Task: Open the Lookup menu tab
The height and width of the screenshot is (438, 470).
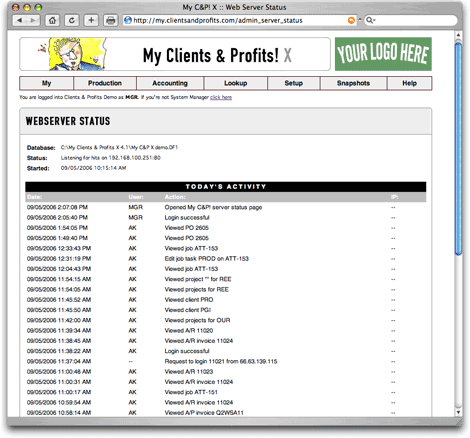Action: click(235, 83)
